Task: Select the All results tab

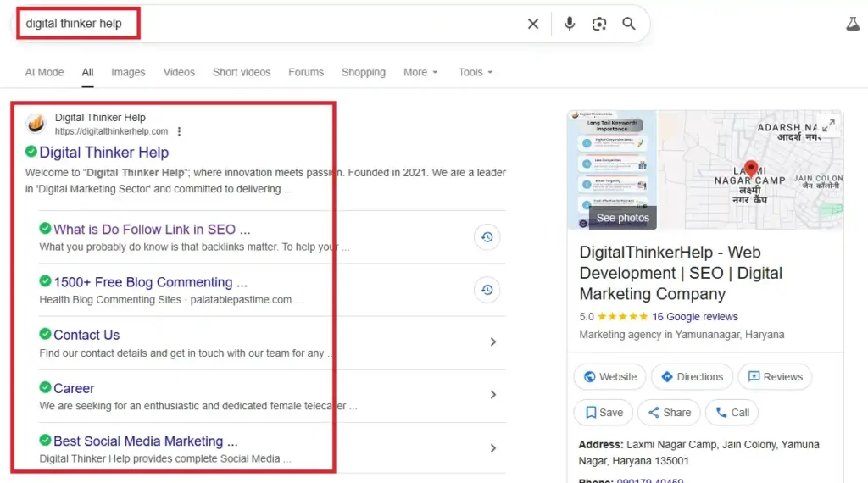Action: (87, 73)
